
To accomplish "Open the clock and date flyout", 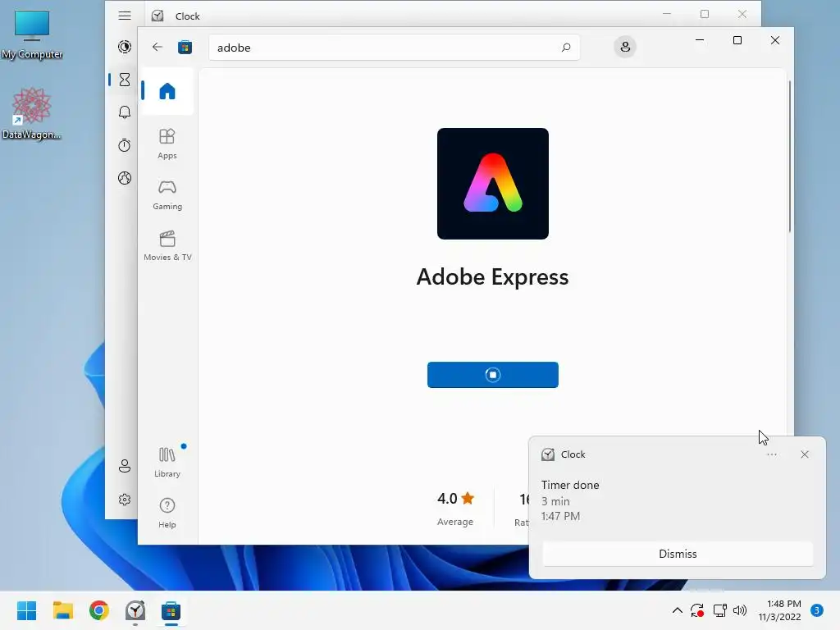I will [779, 610].
